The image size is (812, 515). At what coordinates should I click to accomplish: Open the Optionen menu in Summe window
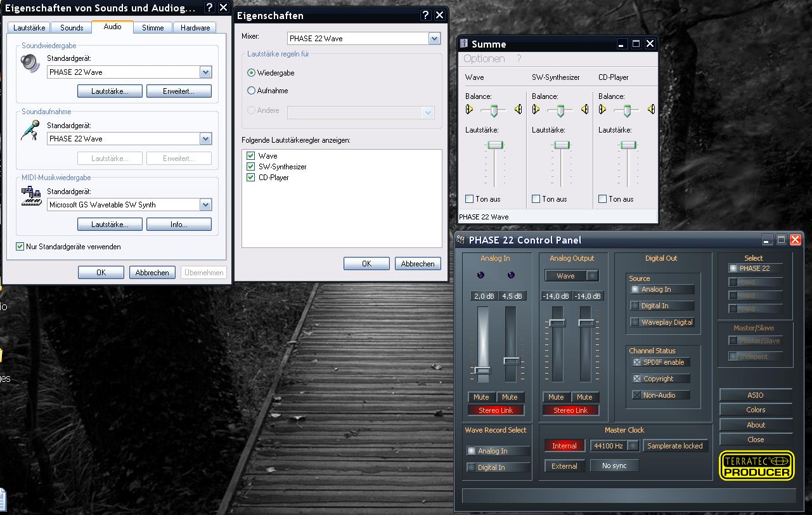[484, 58]
